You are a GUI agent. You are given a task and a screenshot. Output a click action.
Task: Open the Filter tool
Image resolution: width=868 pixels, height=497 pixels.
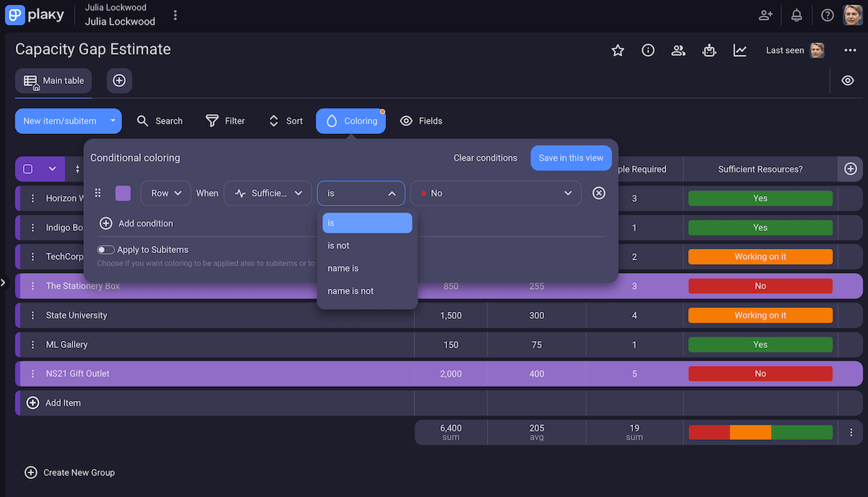click(x=225, y=121)
